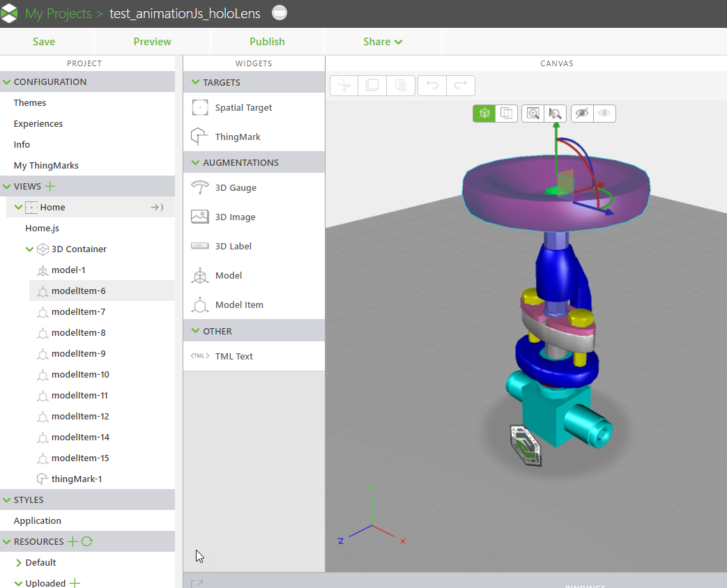The height and width of the screenshot is (588, 727).
Task: Click the Cut scissors icon in canvas toolbar
Action: pos(344,86)
